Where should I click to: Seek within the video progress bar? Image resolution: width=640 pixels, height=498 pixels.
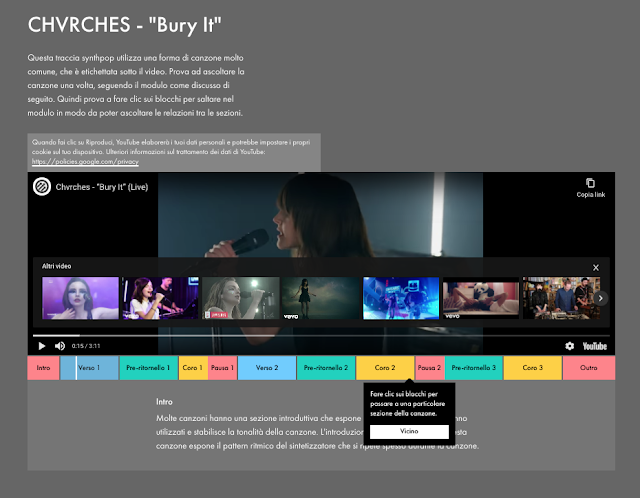tap(321, 336)
